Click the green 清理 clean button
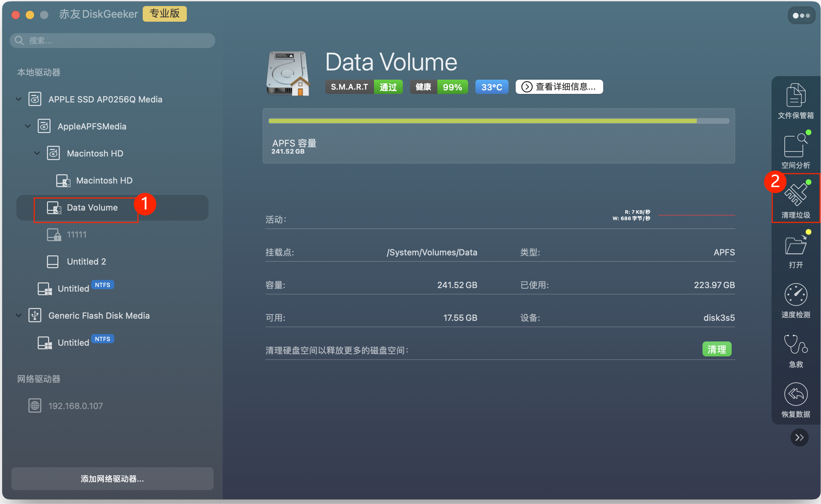This screenshot has height=504, width=821. pyautogui.click(x=716, y=349)
